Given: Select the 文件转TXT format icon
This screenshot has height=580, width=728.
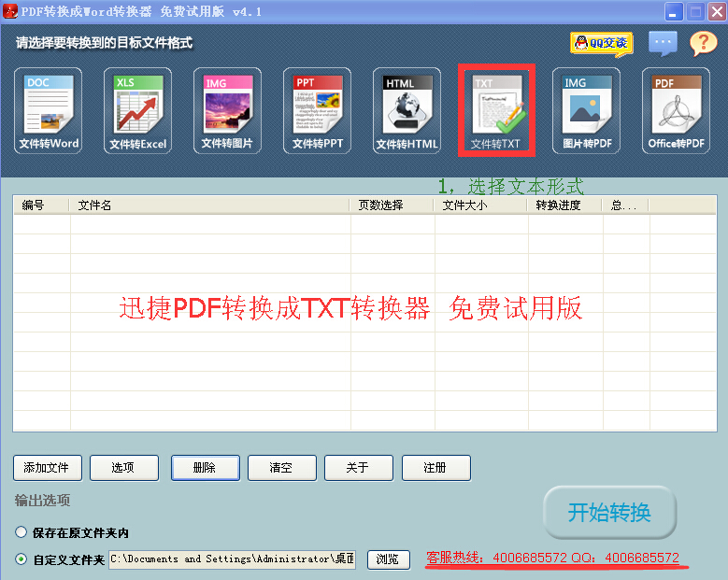Looking at the screenshot, I should (x=496, y=110).
